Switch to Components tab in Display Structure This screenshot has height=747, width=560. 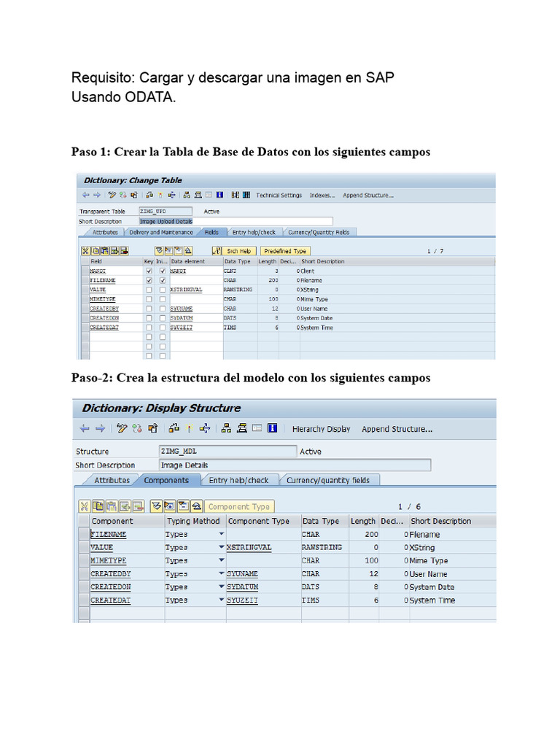coord(166,480)
